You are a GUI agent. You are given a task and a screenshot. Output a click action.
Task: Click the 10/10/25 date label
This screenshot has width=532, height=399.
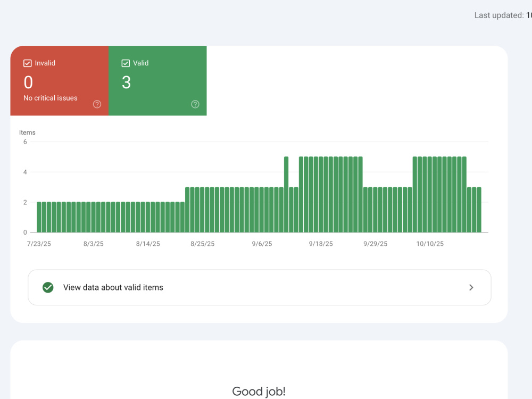[x=430, y=244]
